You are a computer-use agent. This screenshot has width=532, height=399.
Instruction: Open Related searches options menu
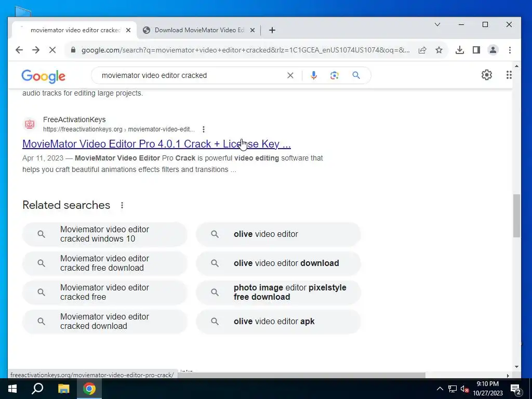click(122, 205)
